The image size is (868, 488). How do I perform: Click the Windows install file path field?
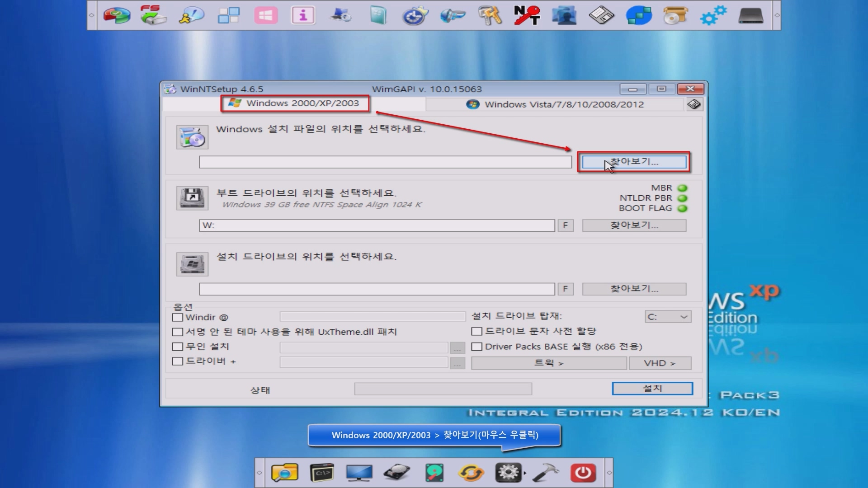[385, 162]
